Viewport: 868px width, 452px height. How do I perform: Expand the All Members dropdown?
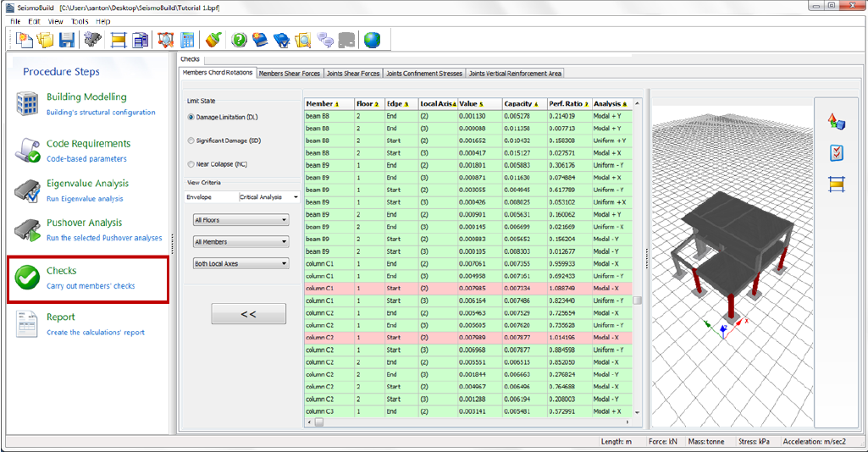[241, 242]
